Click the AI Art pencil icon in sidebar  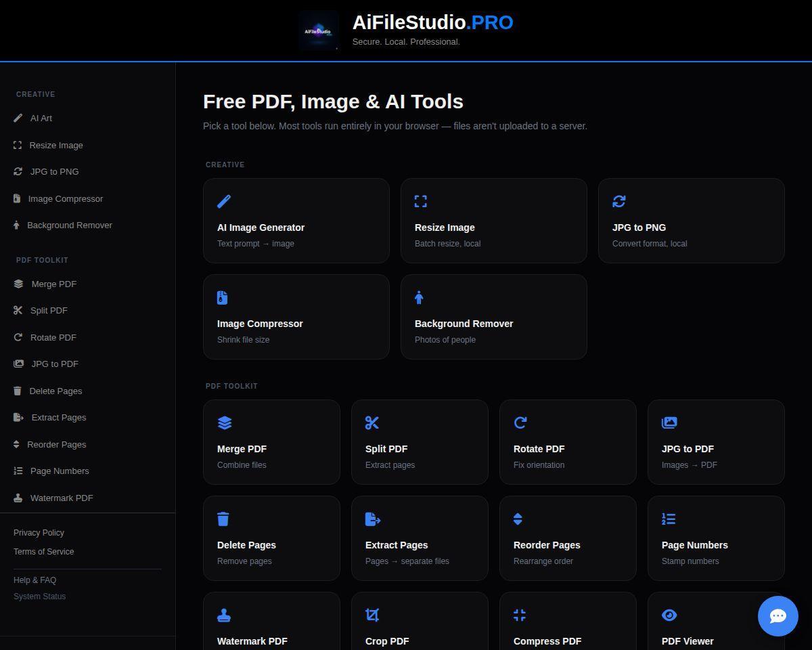(18, 118)
